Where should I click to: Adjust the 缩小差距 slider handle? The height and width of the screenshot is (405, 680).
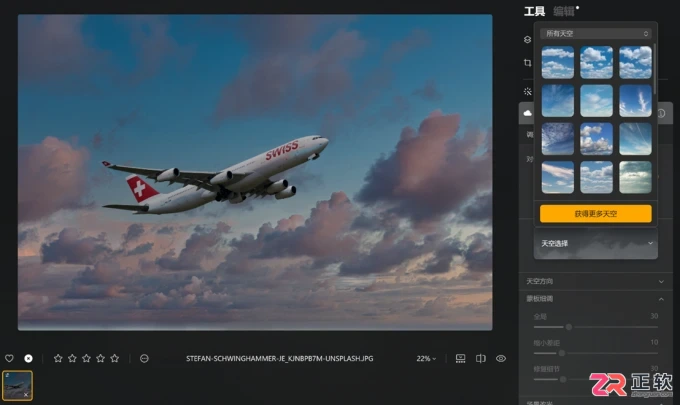pyautogui.click(x=562, y=353)
